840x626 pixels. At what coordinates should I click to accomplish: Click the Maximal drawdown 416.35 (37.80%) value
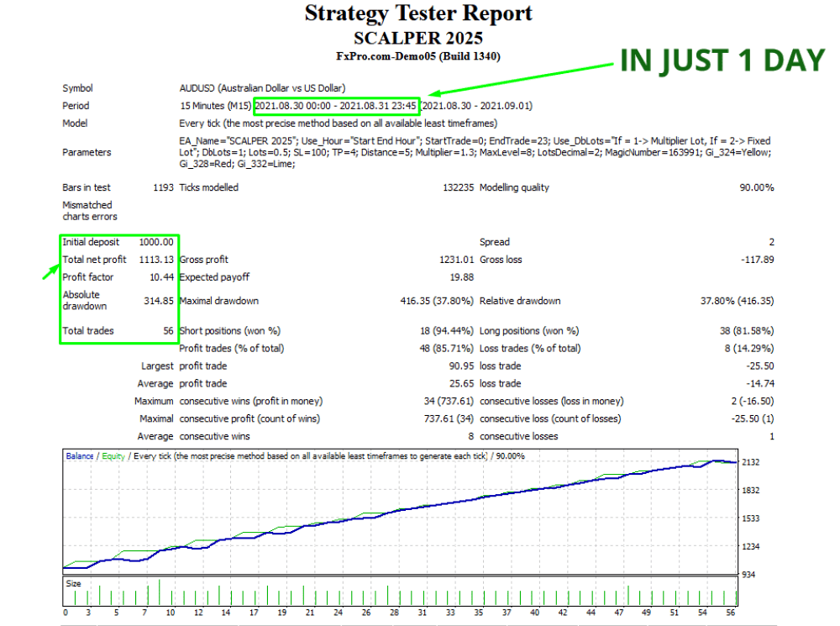click(x=430, y=301)
